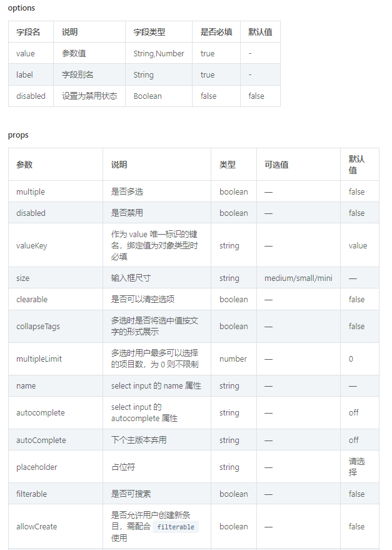Select the '字段名' header in options table
The image size is (392, 550).
pyautogui.click(x=31, y=32)
